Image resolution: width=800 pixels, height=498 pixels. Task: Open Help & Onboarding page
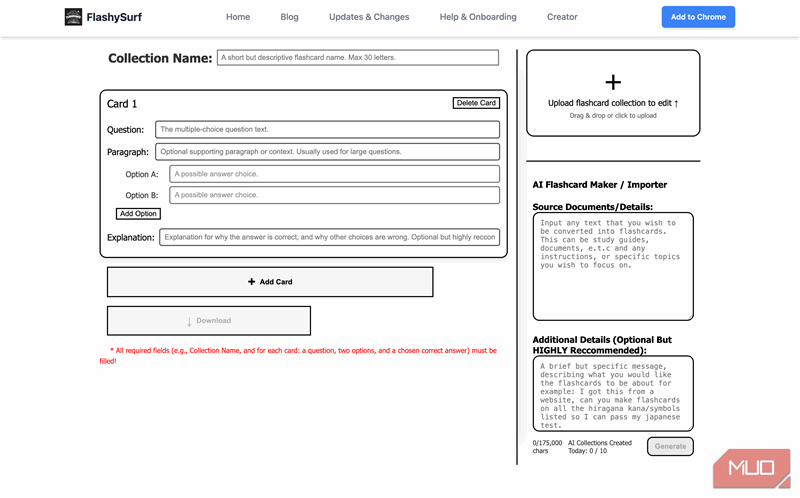point(478,17)
